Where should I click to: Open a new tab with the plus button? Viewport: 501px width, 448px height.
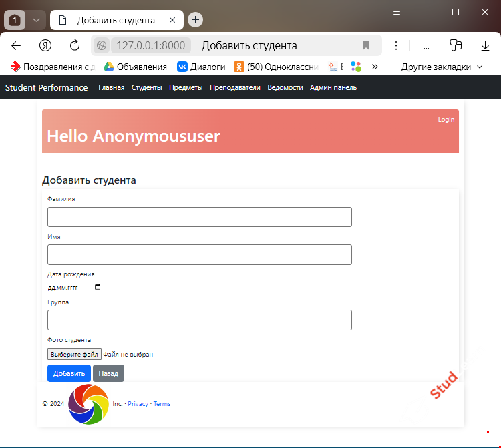(195, 20)
